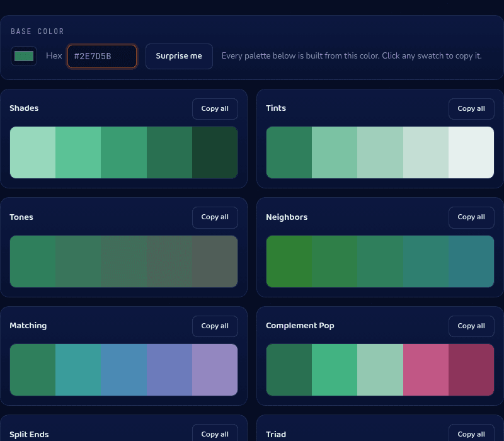Copy all Neighbors colors
Image resolution: width=504 pixels, height=441 pixels.
[x=471, y=217]
